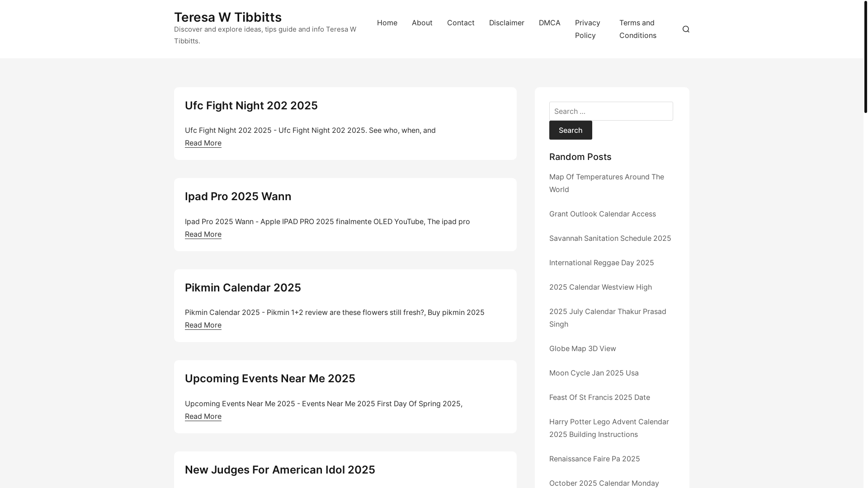Open Globe Map 3D View post

tap(582, 348)
